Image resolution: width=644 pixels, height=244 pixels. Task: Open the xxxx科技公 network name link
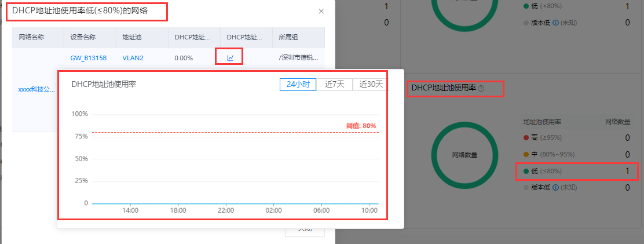(37, 90)
